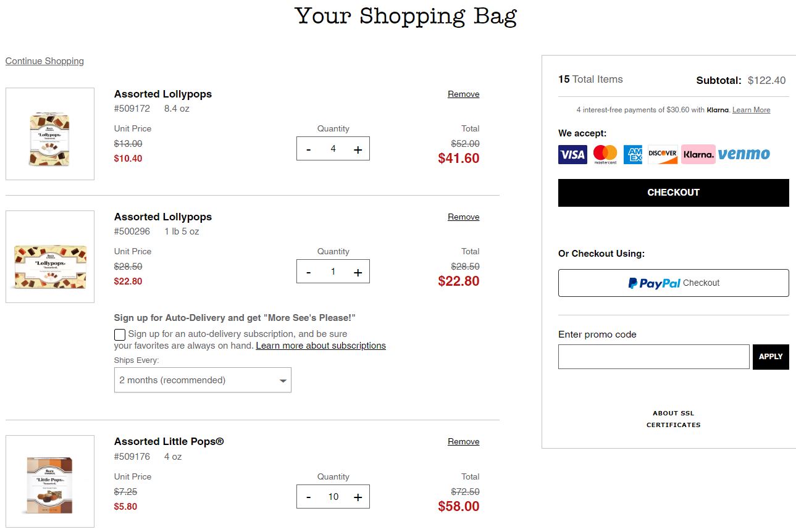The width and height of the screenshot is (796, 532).
Task: Click the Klarna pink payment badge
Action: pos(698,154)
